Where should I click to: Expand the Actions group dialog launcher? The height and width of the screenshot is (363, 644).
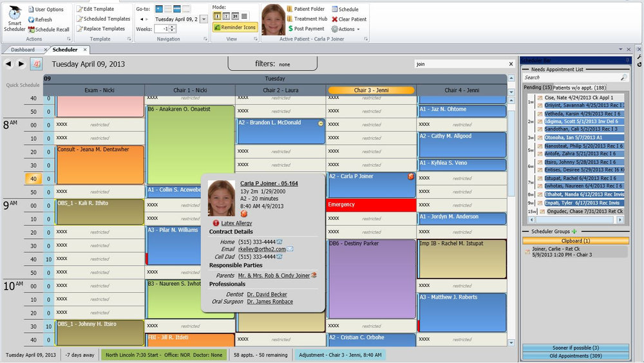click(69, 39)
